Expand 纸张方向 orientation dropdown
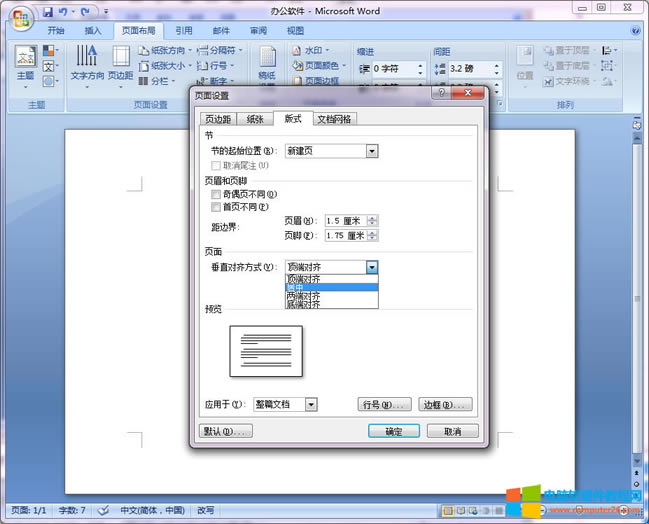 [190, 50]
